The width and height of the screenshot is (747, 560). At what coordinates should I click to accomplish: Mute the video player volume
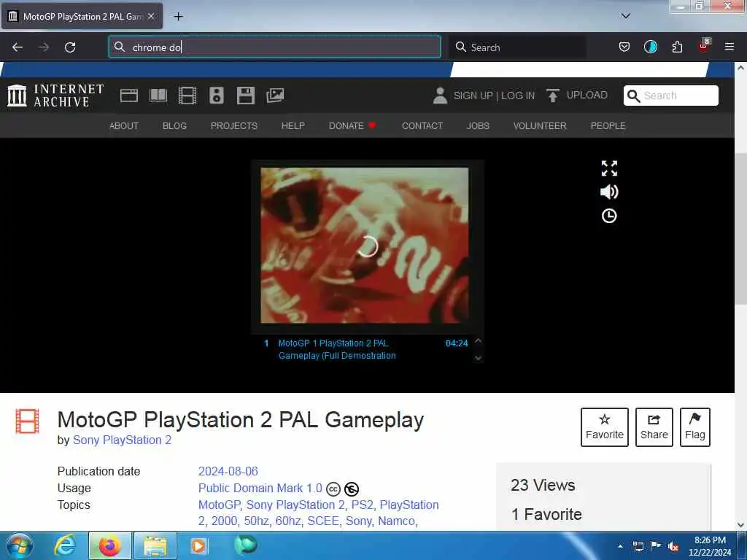[x=609, y=192]
